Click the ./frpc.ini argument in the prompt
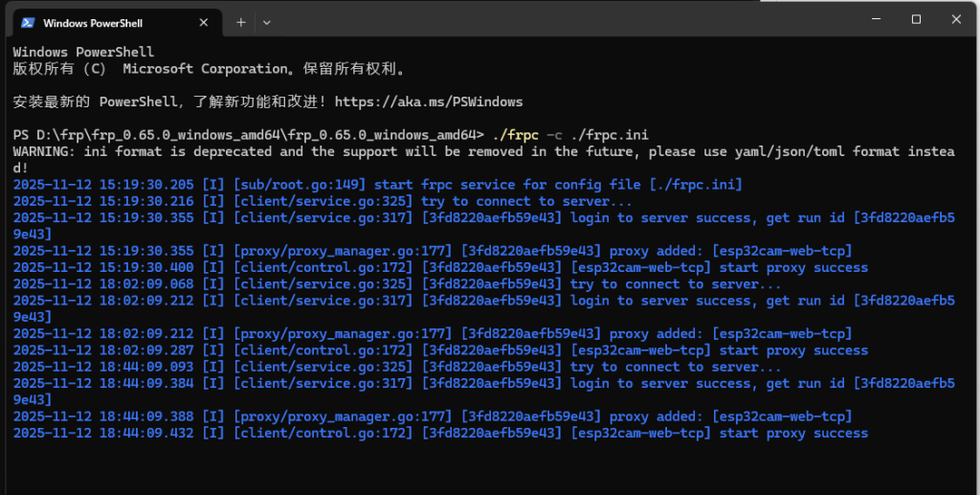Viewport: 980px width, 495px height. pyautogui.click(x=610, y=135)
